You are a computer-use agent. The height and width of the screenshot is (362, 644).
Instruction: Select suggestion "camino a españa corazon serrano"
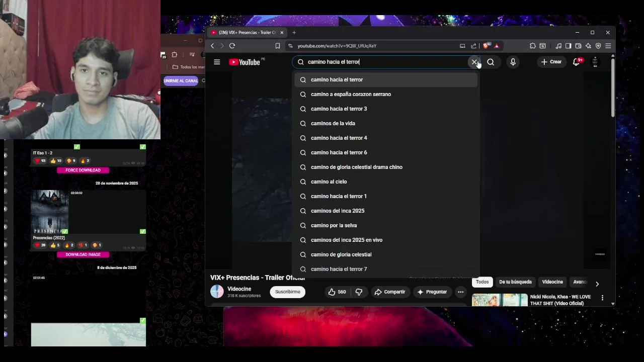point(386,94)
